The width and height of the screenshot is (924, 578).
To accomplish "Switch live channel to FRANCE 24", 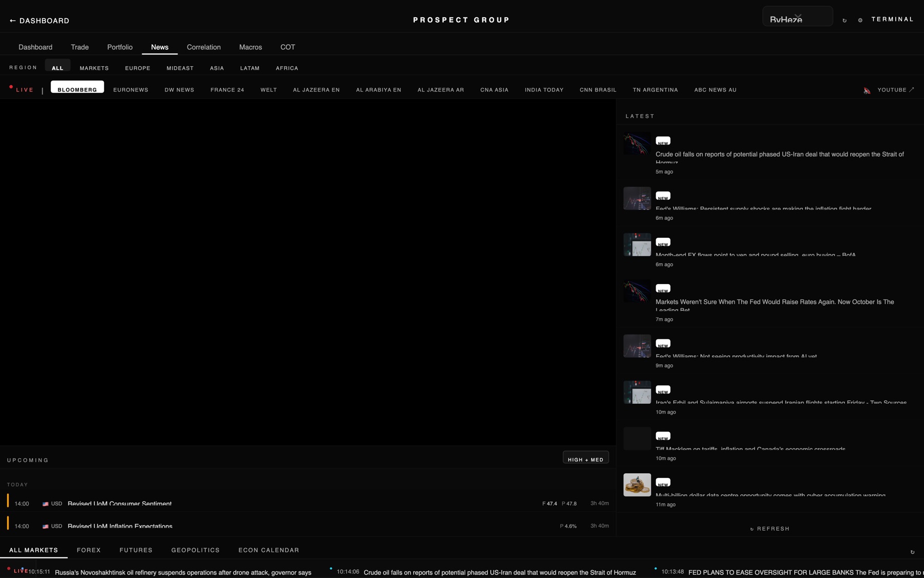I will pos(227,89).
